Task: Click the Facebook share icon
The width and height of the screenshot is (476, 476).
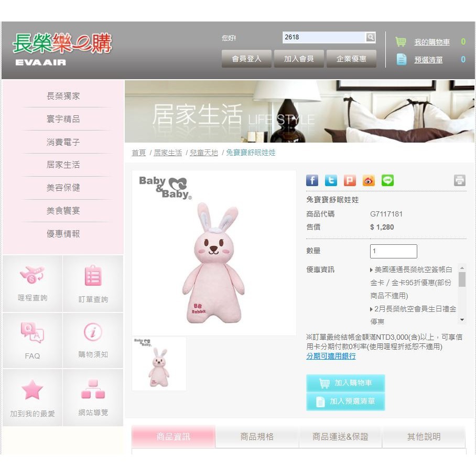Action: tap(312, 181)
